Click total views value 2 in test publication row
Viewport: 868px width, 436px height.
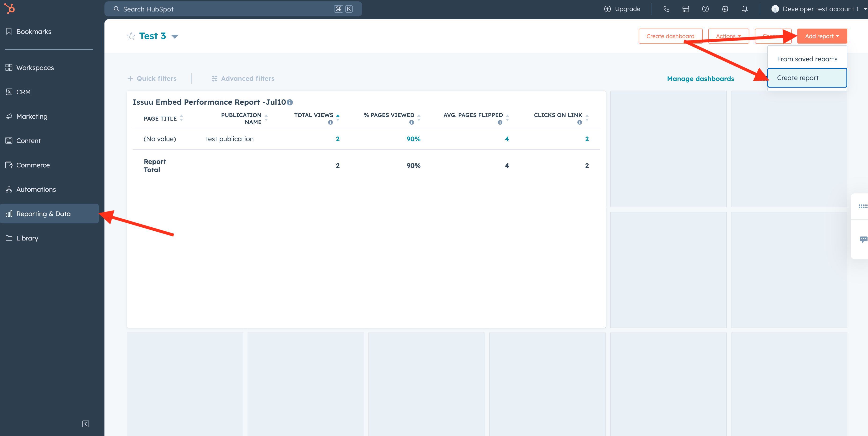(338, 139)
